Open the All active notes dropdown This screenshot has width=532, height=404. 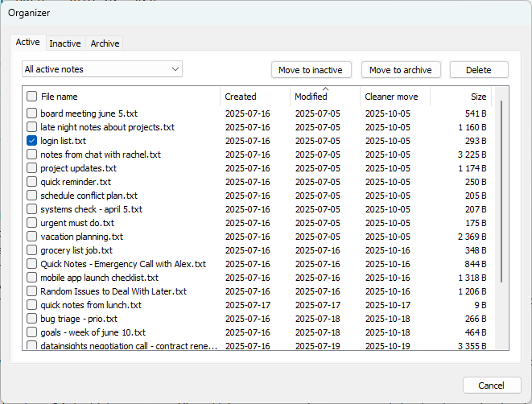tap(102, 69)
